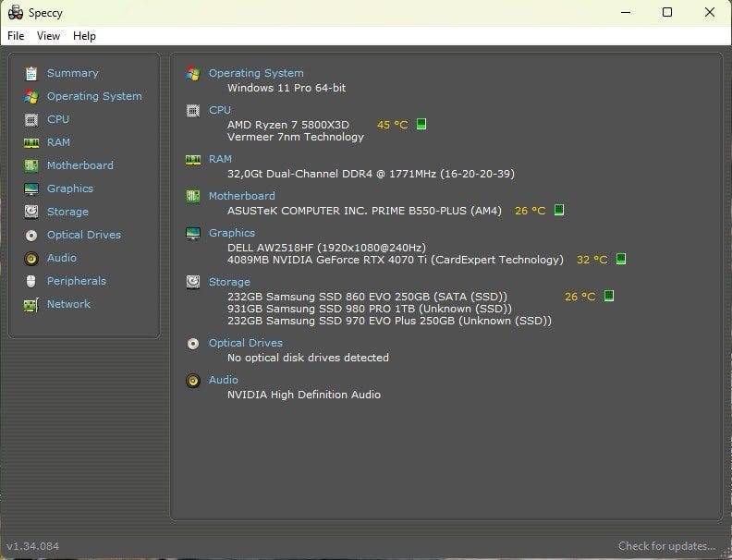
Task: Click the AMD Ryzen 7 5800X3D text
Action: (x=288, y=125)
